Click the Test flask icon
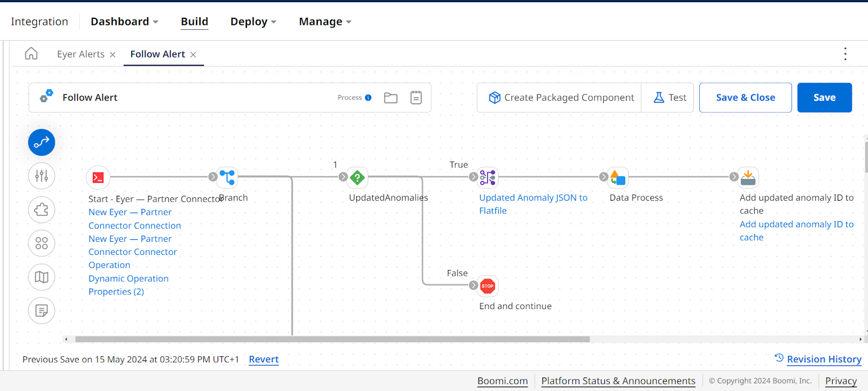The height and width of the screenshot is (391, 868). [x=659, y=98]
